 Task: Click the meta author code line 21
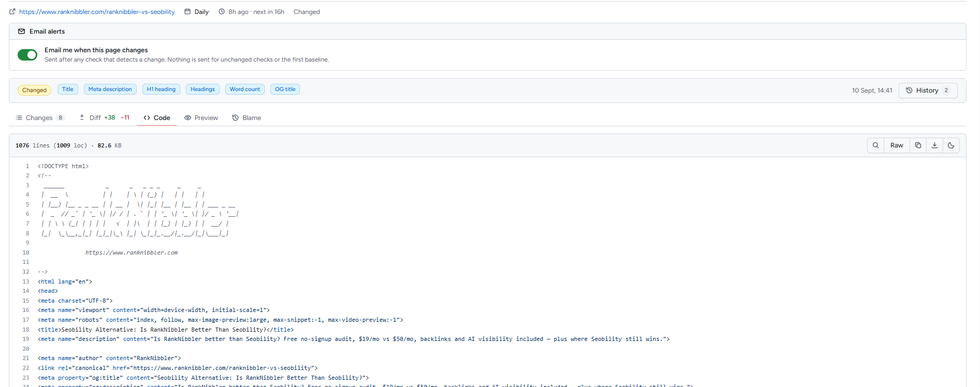click(x=109, y=359)
